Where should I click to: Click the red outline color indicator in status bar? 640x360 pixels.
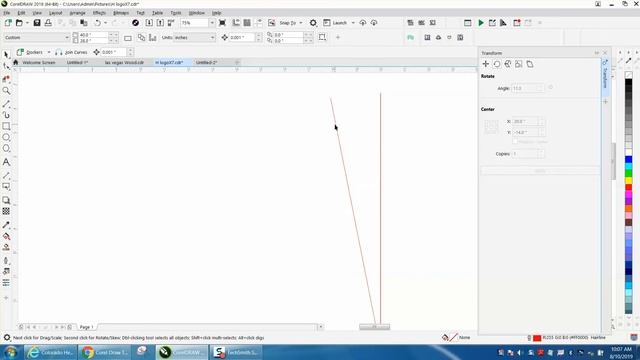pyautogui.click(x=537, y=338)
